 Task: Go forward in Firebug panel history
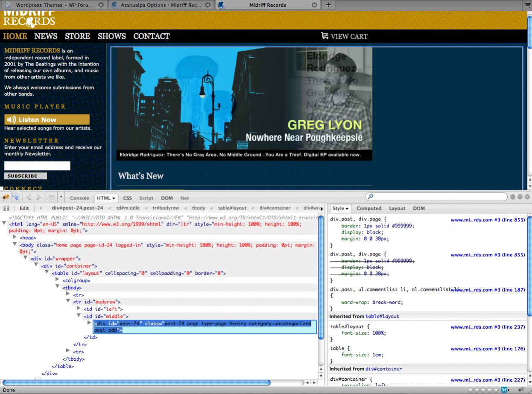pyautogui.click(x=38, y=197)
